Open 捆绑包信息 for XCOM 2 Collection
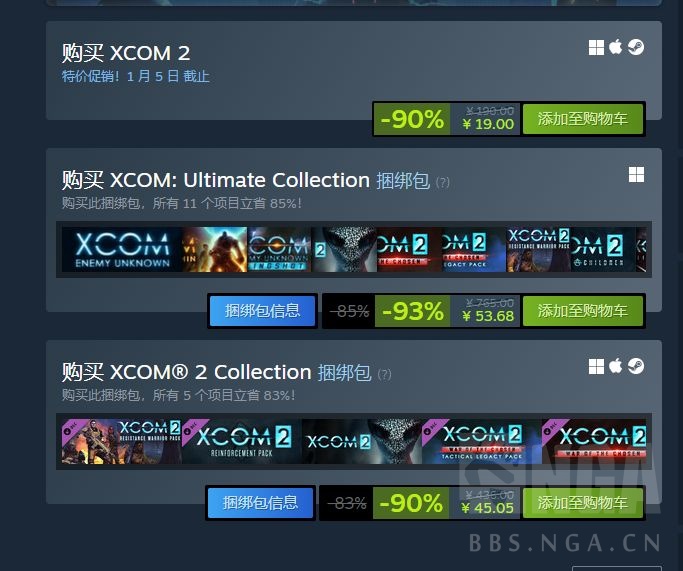This screenshot has width=683, height=571. [x=260, y=503]
